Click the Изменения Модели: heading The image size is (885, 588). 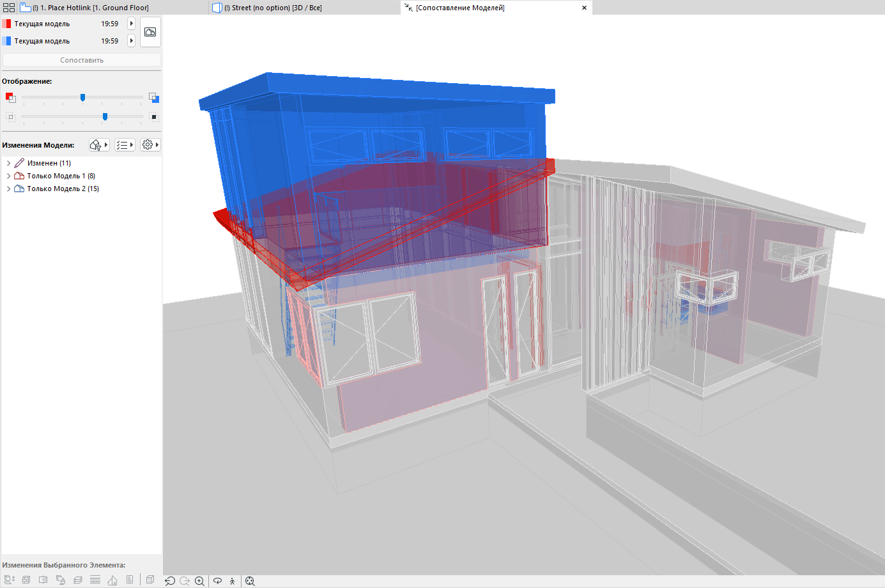38,145
